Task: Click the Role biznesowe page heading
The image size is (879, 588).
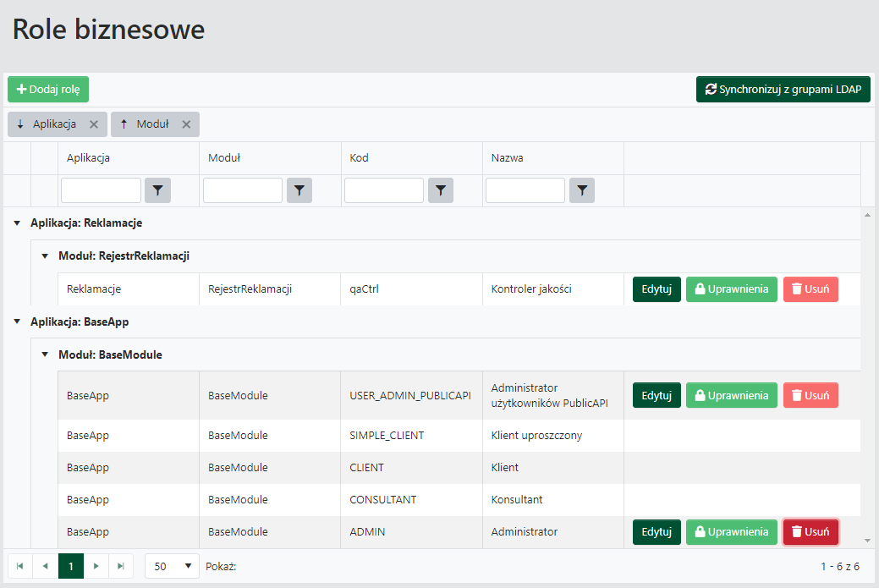Action: pos(109,29)
